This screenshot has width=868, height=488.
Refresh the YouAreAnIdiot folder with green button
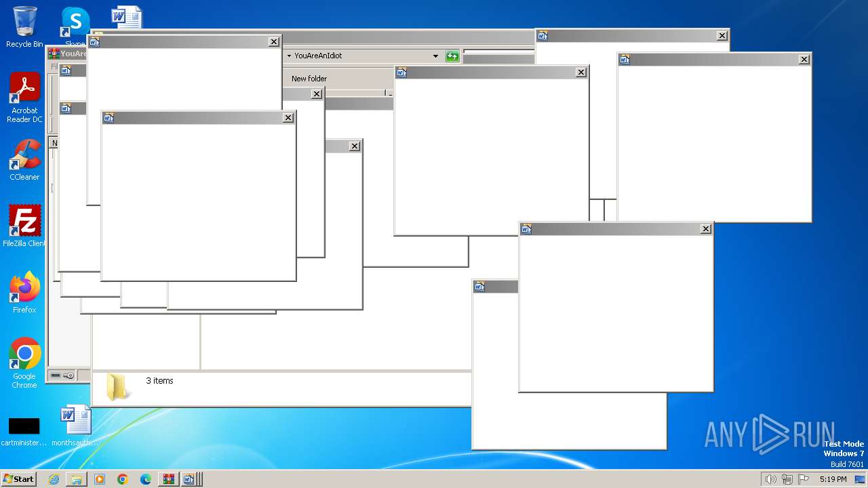pyautogui.click(x=452, y=56)
